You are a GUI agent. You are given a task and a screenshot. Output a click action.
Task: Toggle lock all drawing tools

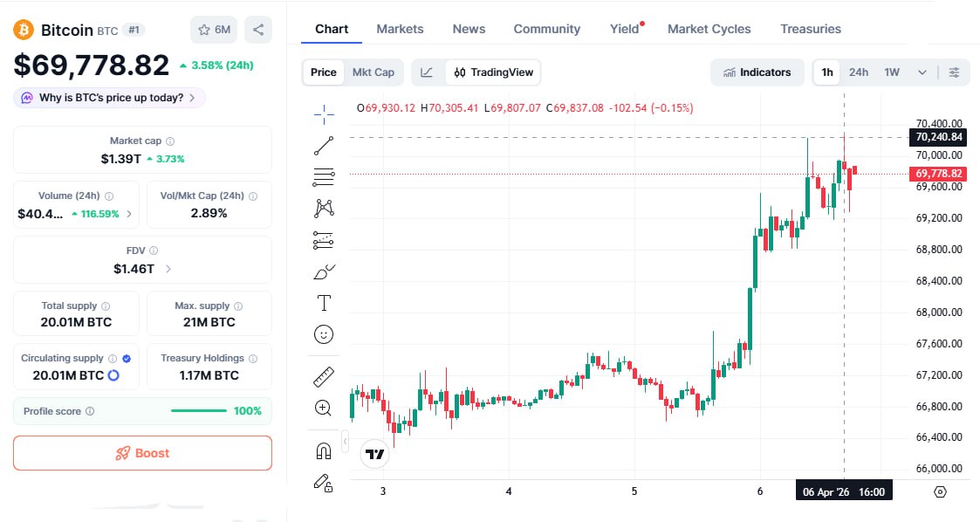coord(324,483)
